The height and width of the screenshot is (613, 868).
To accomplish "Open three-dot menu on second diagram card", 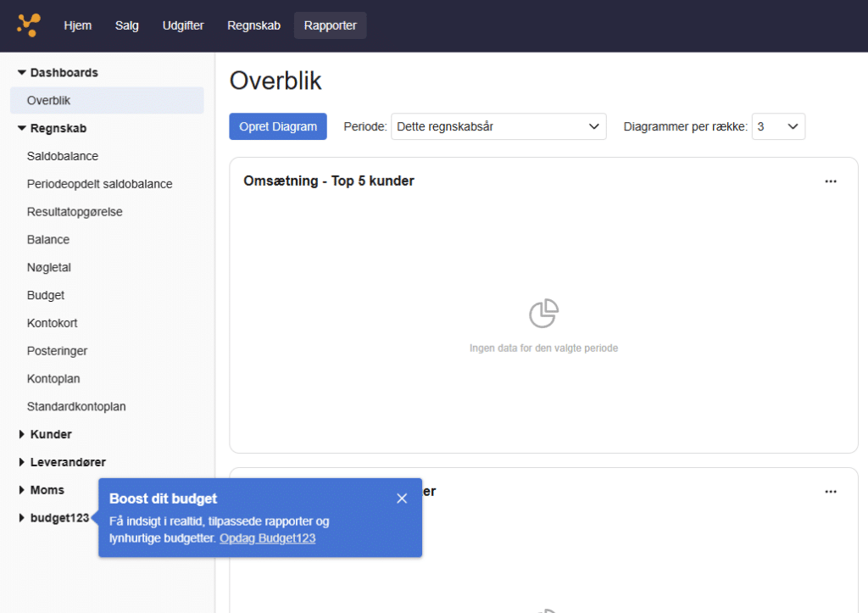I will 831,492.
